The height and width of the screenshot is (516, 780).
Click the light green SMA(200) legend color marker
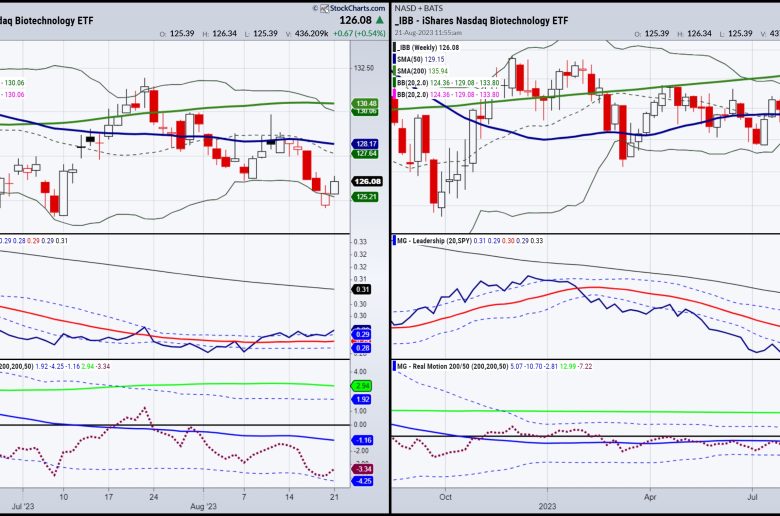pyautogui.click(x=395, y=71)
